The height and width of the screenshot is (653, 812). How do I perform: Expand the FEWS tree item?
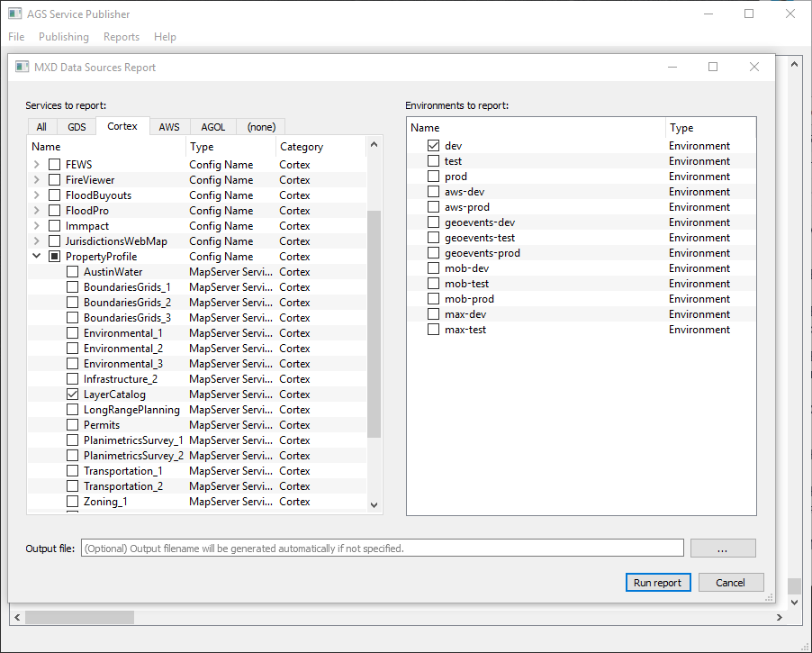pyautogui.click(x=37, y=164)
